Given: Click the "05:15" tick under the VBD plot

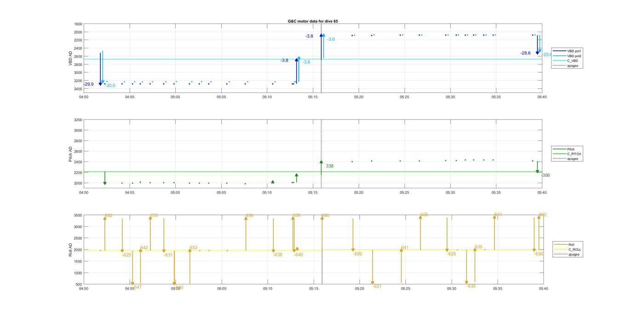Looking at the screenshot, I should click(313, 97).
